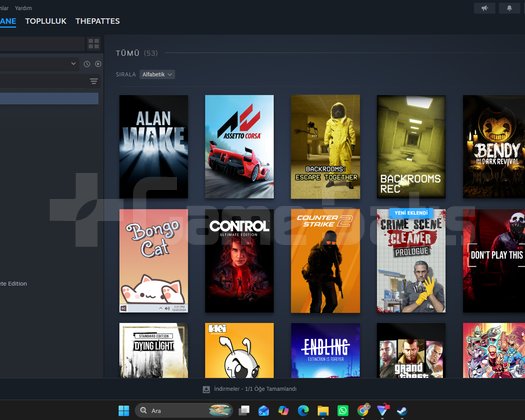The width and height of the screenshot is (525, 420).
Task: Open the Klei rabbit game cover
Action: [x=239, y=350]
